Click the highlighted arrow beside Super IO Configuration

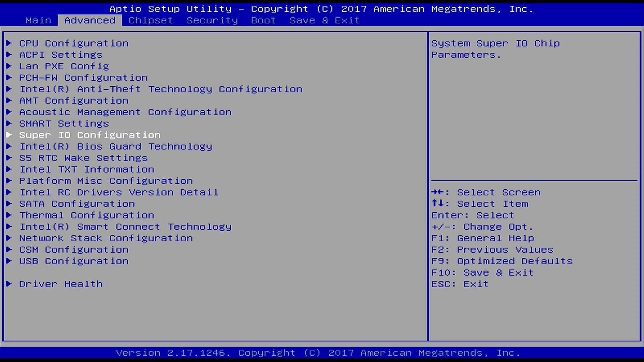(9, 135)
